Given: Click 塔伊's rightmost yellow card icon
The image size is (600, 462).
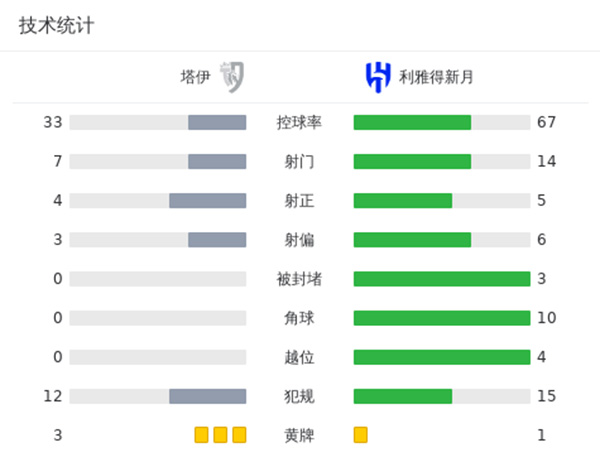Looking at the screenshot, I should click(x=239, y=435).
